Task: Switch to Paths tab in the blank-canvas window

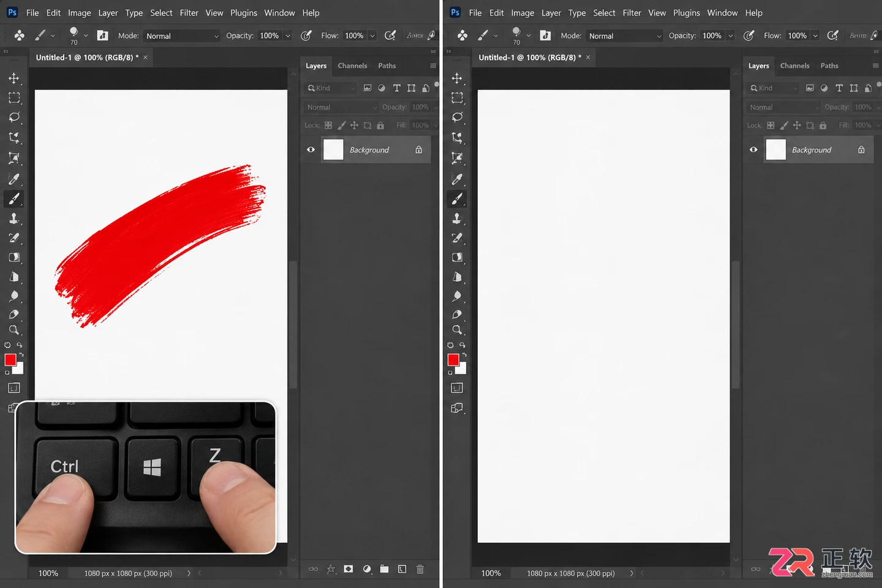Action: pos(829,66)
